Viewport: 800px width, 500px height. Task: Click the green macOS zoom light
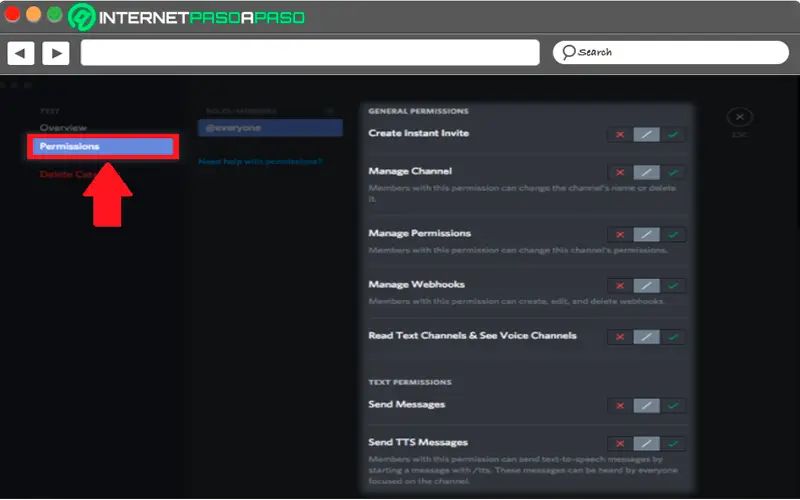[x=55, y=14]
